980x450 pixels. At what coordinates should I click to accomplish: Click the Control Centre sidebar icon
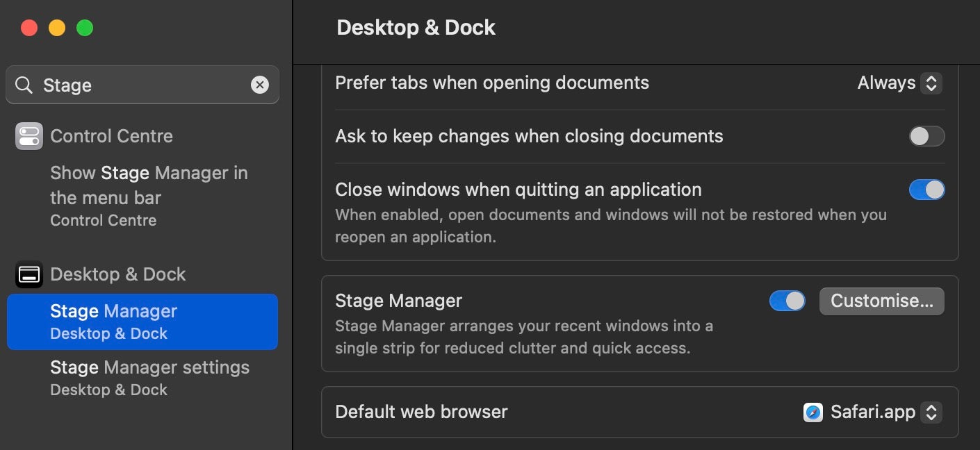(x=28, y=136)
